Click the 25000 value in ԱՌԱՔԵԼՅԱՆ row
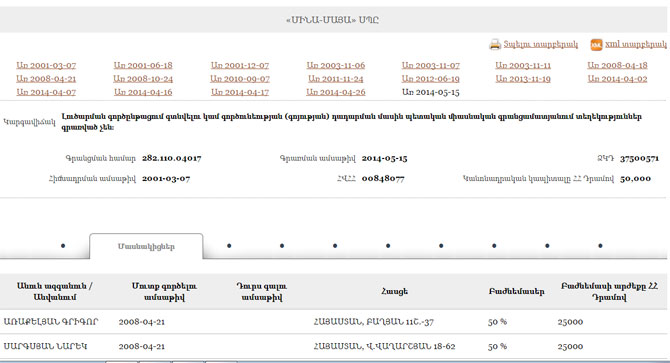This screenshot has width=670, height=363. (570, 322)
